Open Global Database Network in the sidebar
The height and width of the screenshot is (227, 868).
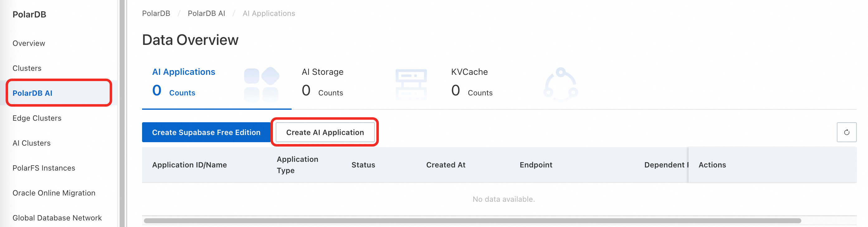[x=57, y=218]
